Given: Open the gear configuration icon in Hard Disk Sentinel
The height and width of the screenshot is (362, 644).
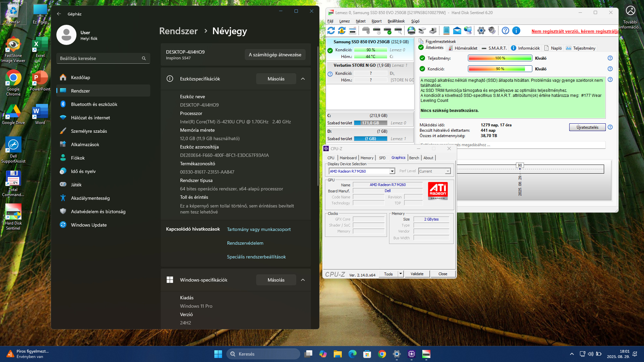Looking at the screenshot, I should [x=481, y=31].
